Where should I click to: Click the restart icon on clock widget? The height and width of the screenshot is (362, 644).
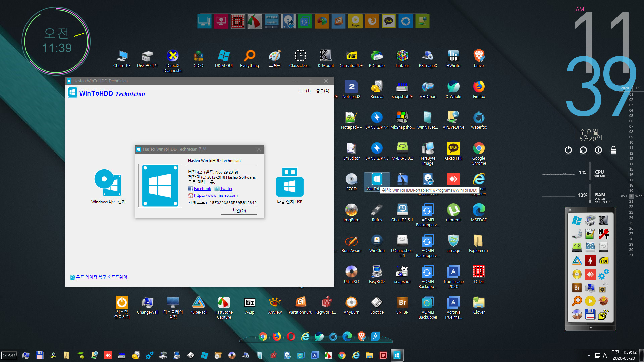[x=583, y=150]
